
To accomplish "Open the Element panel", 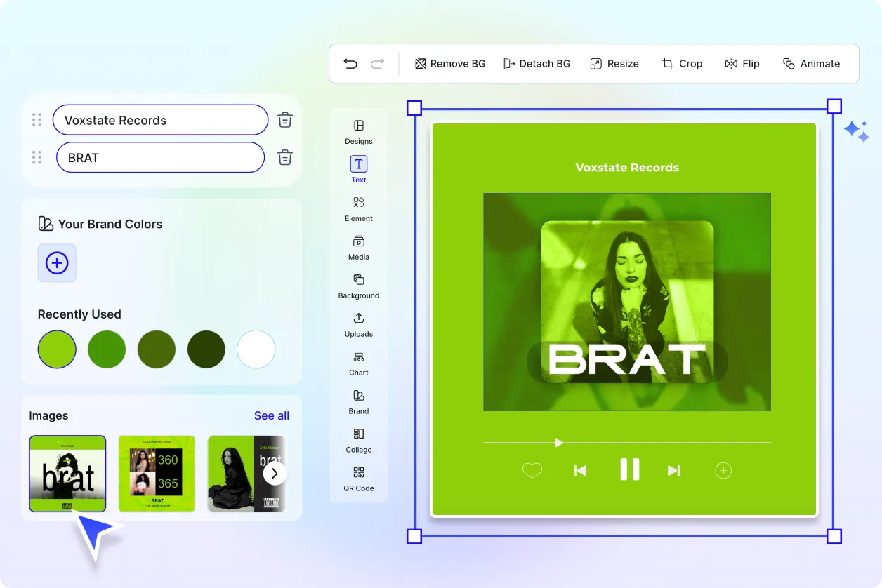I will click(358, 209).
